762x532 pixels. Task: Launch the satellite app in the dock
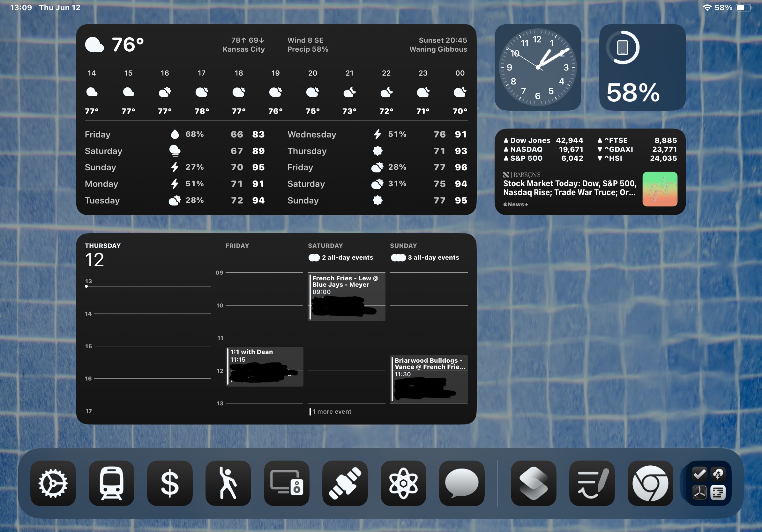coord(345,483)
